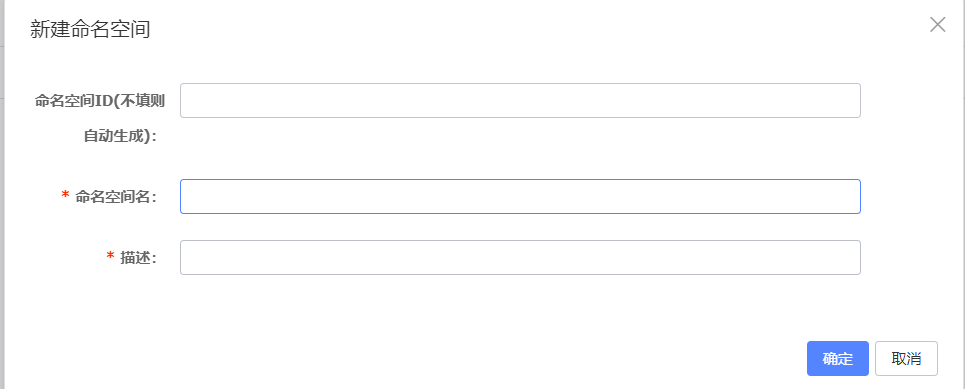The height and width of the screenshot is (389, 965).
Task: Click the 描述 field label
Action: pyautogui.click(x=138, y=257)
